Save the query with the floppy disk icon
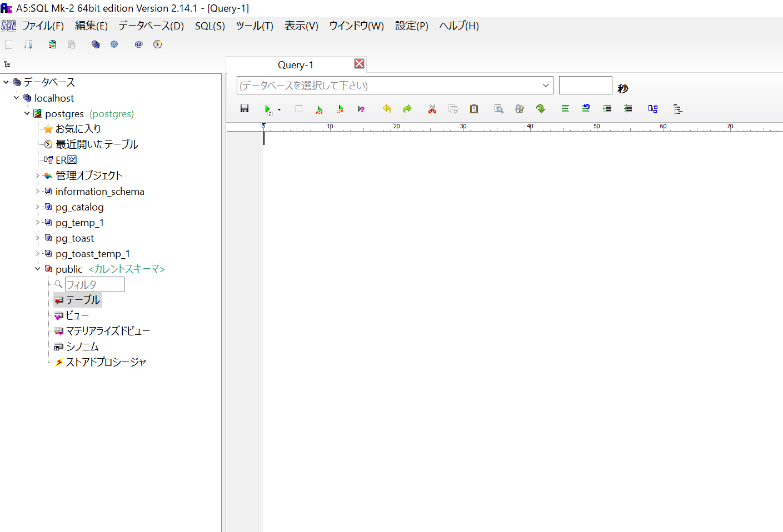 tap(245, 109)
